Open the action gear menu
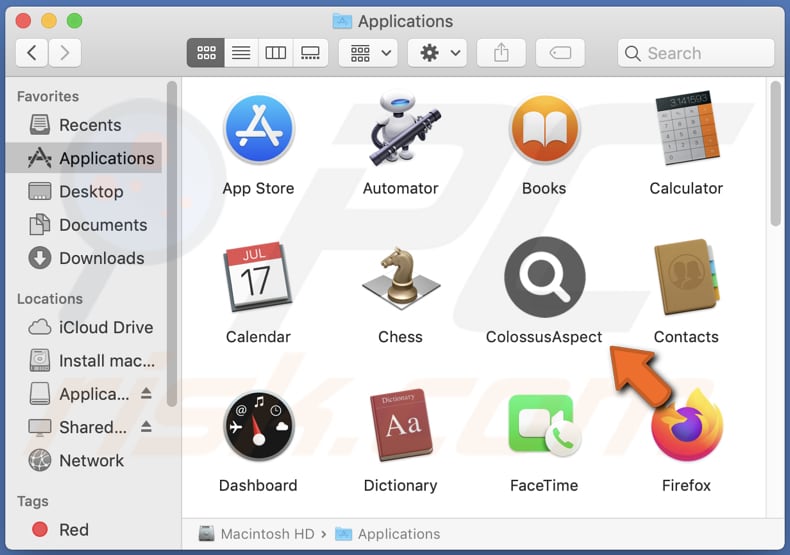This screenshot has height=555, width=790. pyautogui.click(x=437, y=53)
